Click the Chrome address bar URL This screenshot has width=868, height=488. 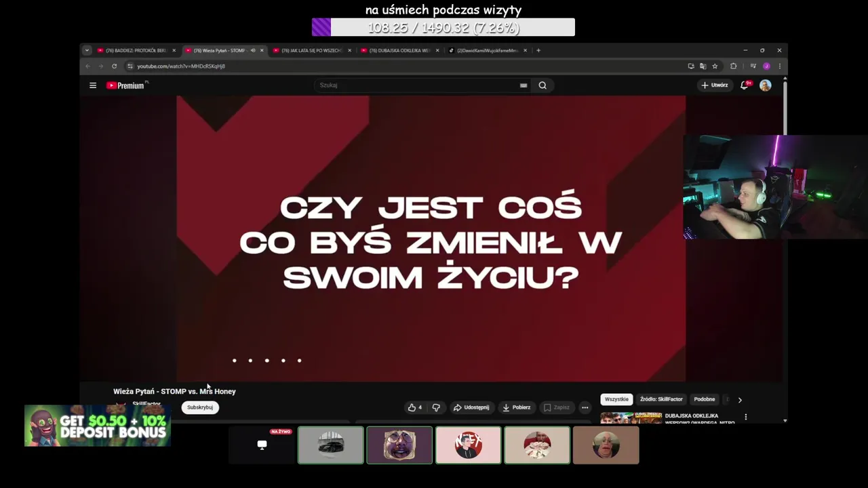tap(181, 66)
